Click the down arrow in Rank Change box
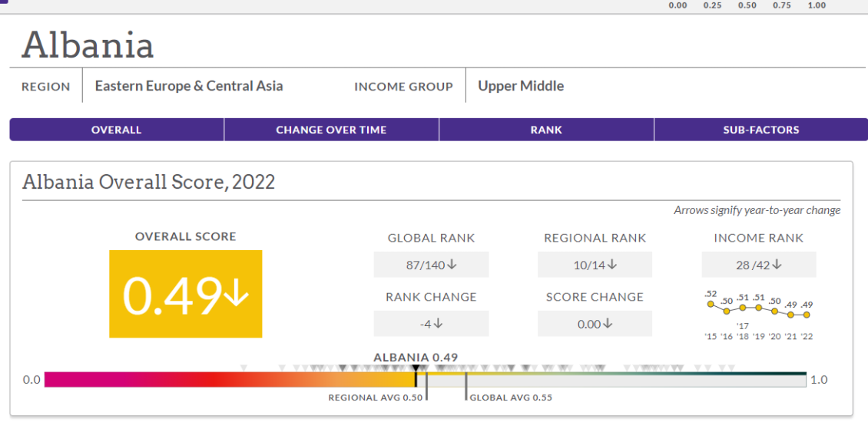This screenshot has height=422, width=868. pyautogui.click(x=438, y=324)
